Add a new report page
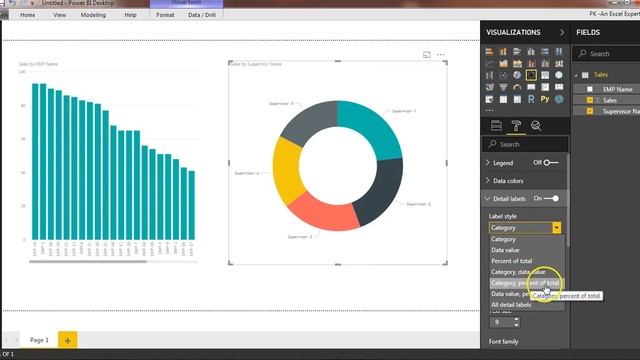640x360 pixels. [x=68, y=340]
